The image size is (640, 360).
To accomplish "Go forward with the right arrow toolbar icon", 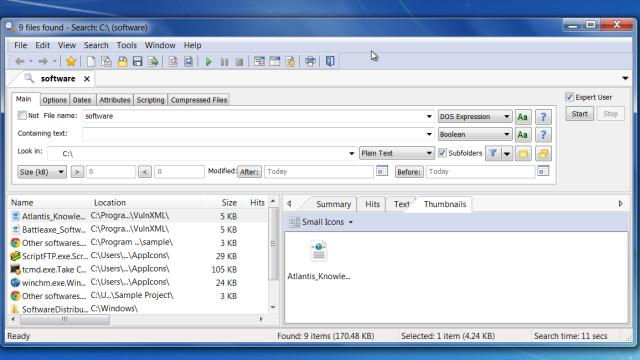I will (43, 62).
